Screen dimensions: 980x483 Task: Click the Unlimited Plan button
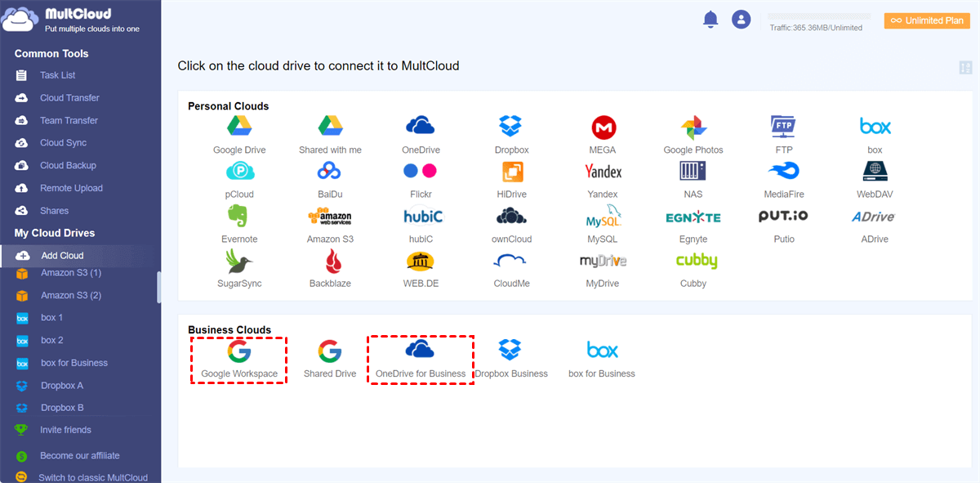click(x=927, y=20)
